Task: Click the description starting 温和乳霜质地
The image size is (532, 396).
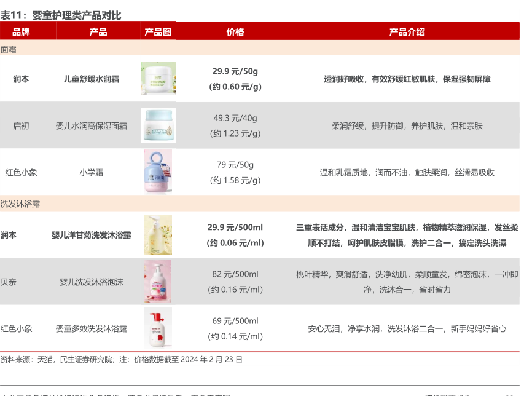Action: click(407, 173)
